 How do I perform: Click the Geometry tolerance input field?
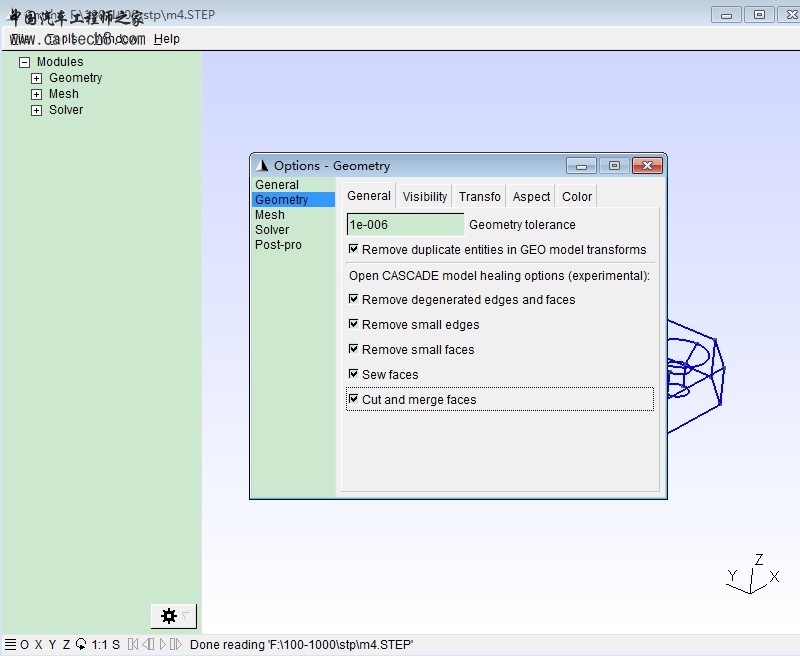[405, 225]
